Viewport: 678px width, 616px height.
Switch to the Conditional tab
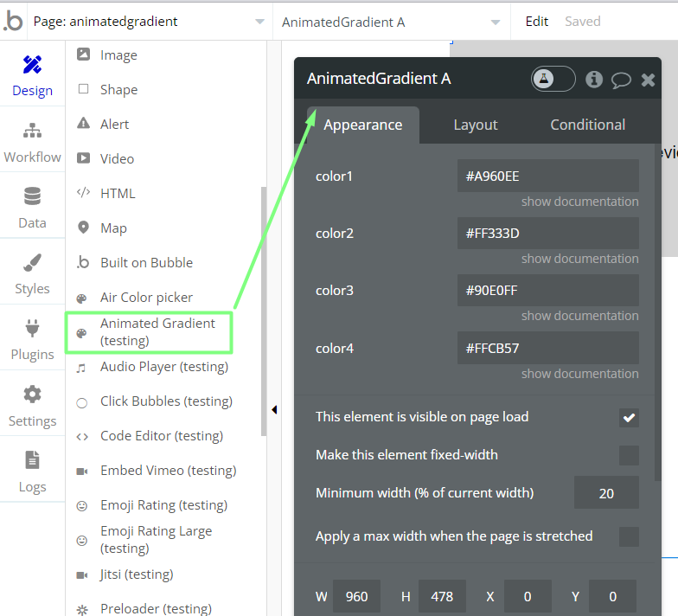coord(587,125)
